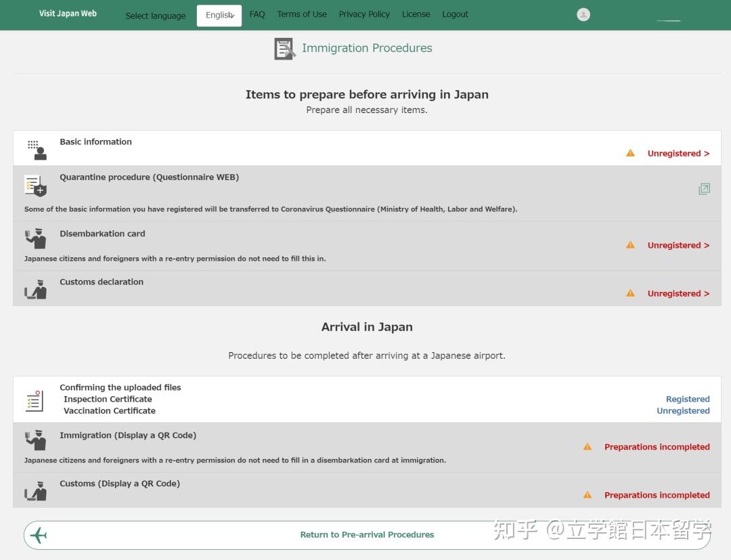Click the warning triangle next to Customs QR Code
731x560 pixels.
click(x=587, y=495)
